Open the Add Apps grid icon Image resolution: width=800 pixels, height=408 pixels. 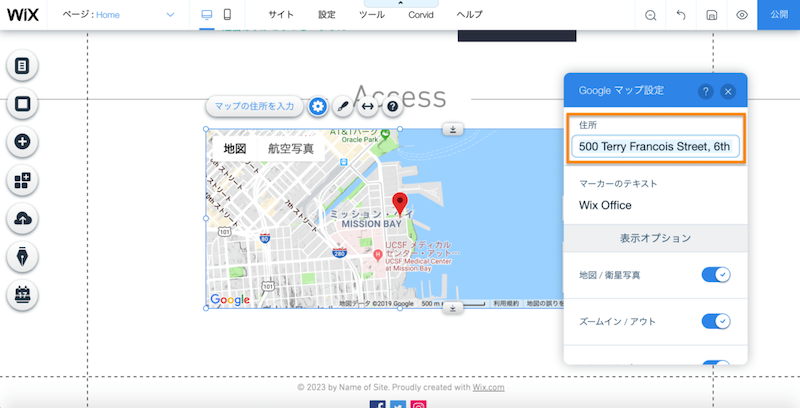[x=22, y=181]
